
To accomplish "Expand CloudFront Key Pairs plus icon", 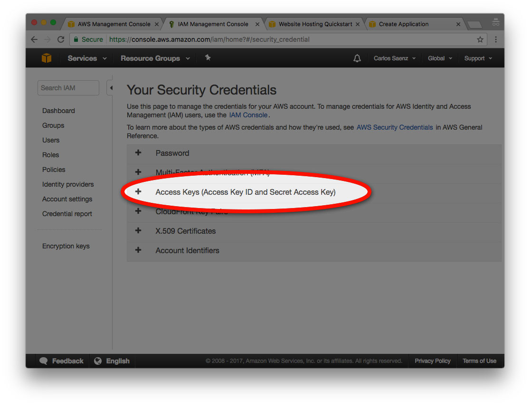I will point(138,211).
